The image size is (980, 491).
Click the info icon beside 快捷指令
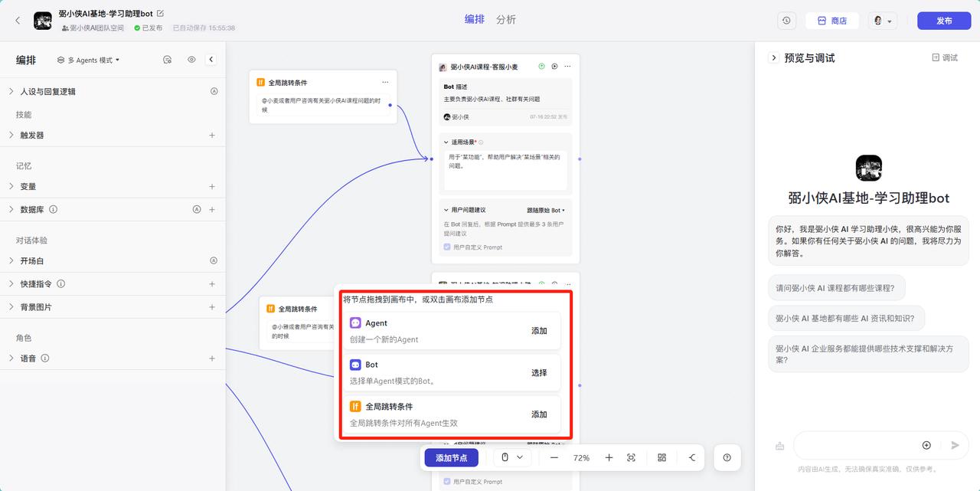(61, 283)
